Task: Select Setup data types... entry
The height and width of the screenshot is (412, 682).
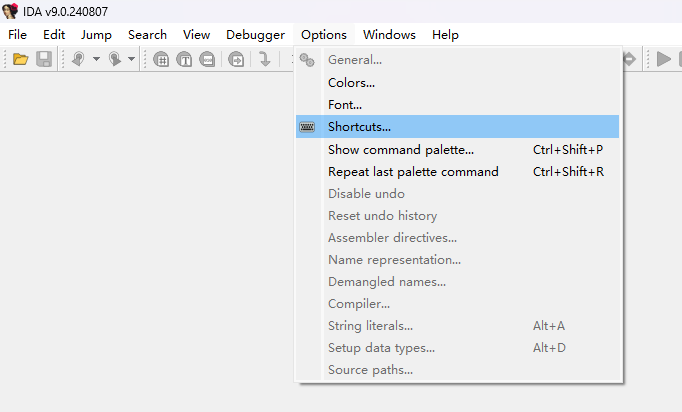Action: [x=458, y=348]
